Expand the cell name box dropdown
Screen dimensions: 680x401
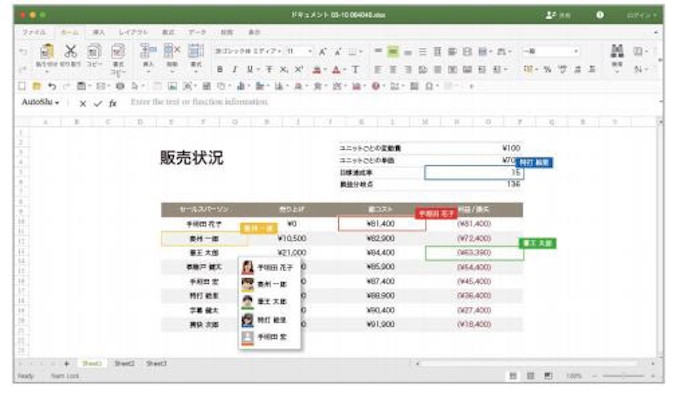click(x=59, y=102)
